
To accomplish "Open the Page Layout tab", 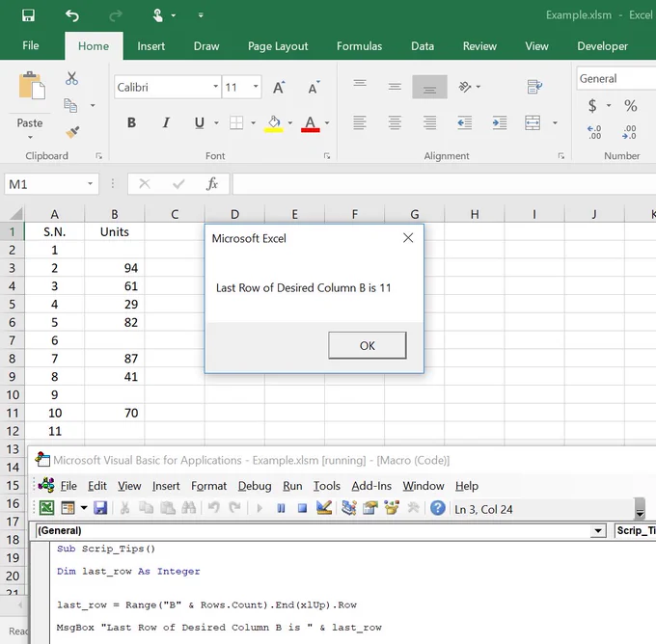I will [x=278, y=46].
